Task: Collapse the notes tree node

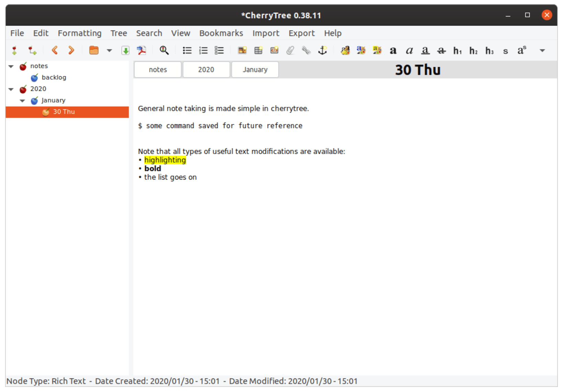Action: pyautogui.click(x=11, y=66)
